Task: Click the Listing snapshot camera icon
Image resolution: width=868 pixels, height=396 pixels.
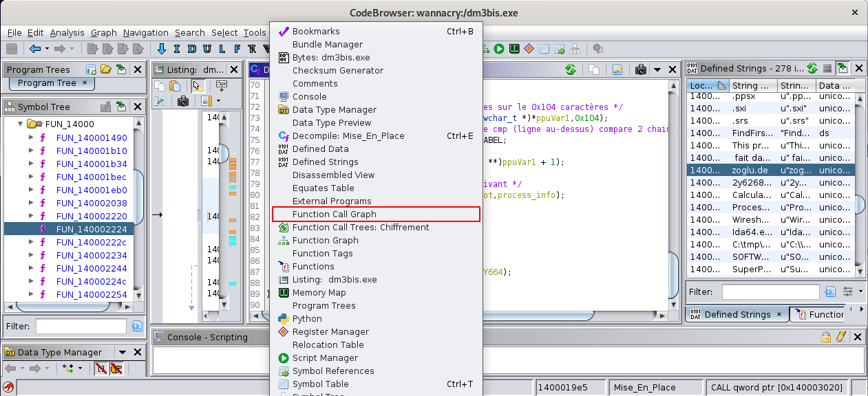Action: coord(183,101)
